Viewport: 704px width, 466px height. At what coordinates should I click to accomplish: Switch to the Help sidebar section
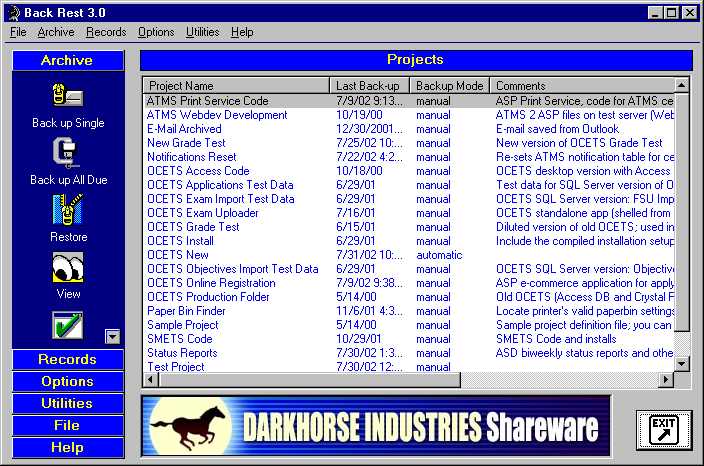click(x=68, y=448)
